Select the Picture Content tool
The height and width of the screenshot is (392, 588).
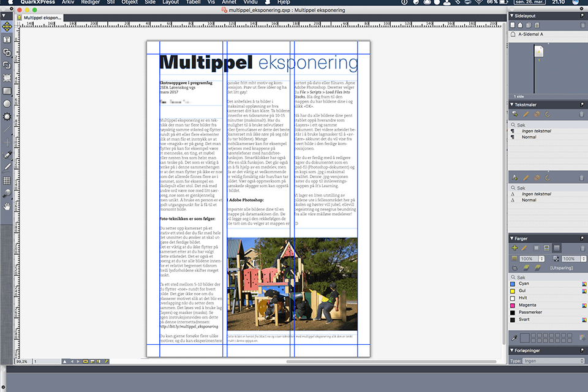coord(7,78)
